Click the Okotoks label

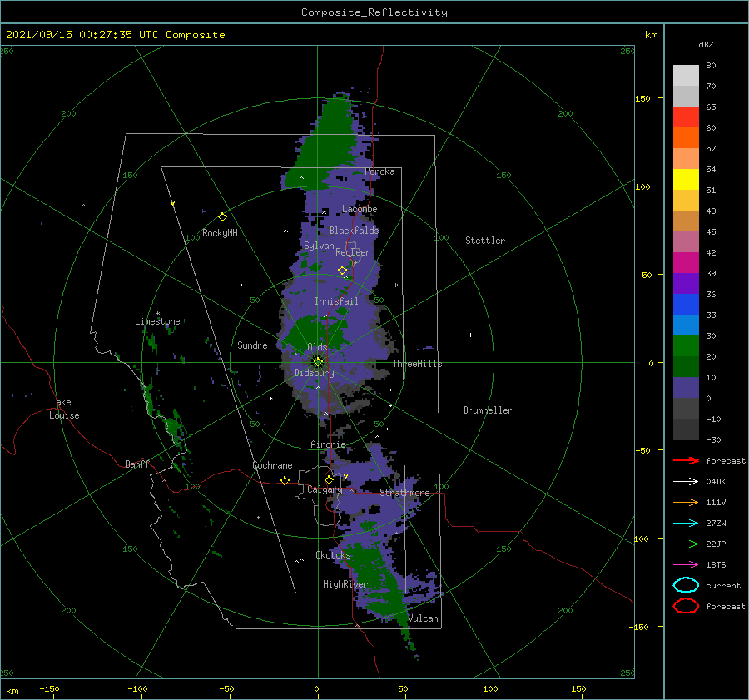point(333,555)
